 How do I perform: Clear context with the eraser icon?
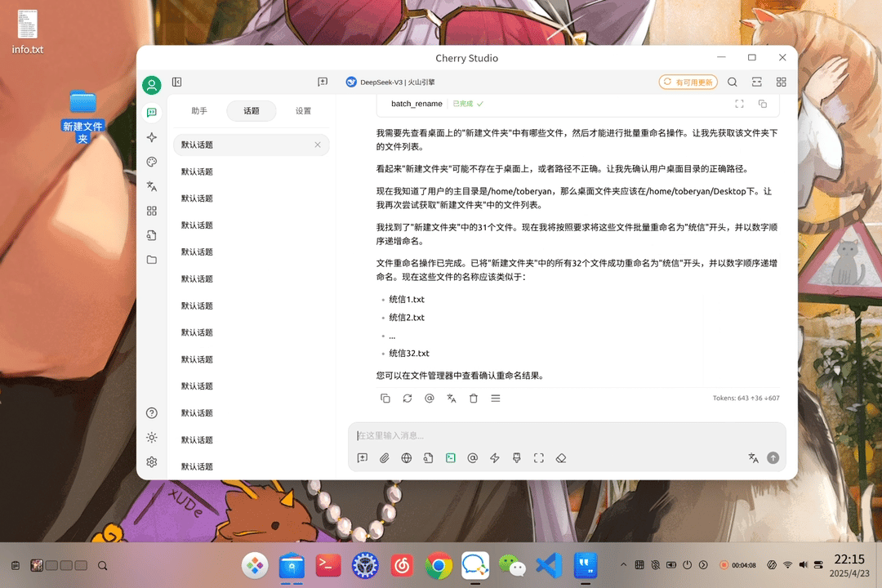(x=561, y=458)
